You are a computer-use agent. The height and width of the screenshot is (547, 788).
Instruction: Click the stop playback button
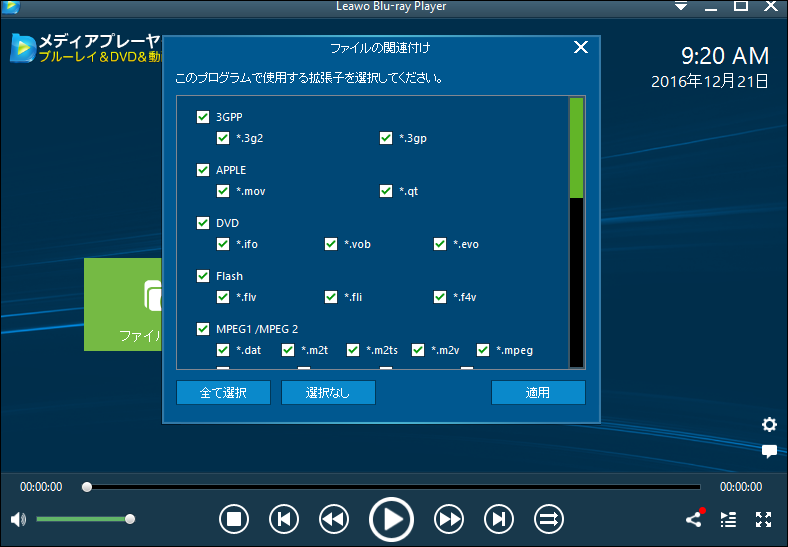234,519
